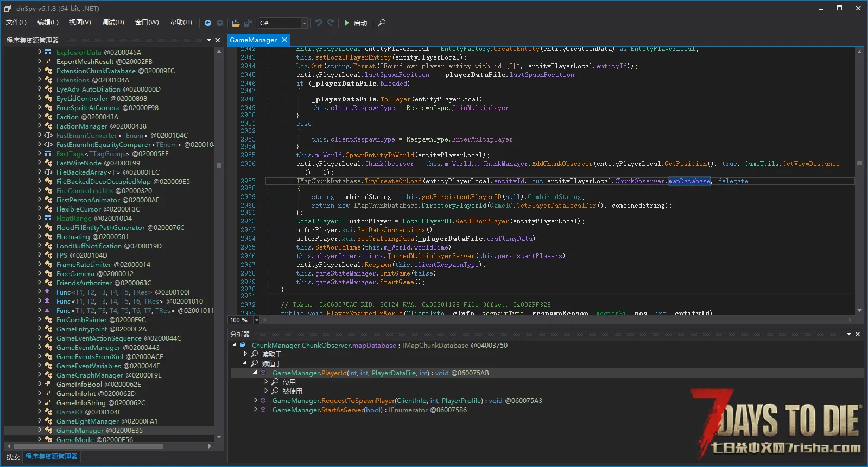The width and height of the screenshot is (868, 467).
Task: Close the analyzer panel
Action: (858, 334)
